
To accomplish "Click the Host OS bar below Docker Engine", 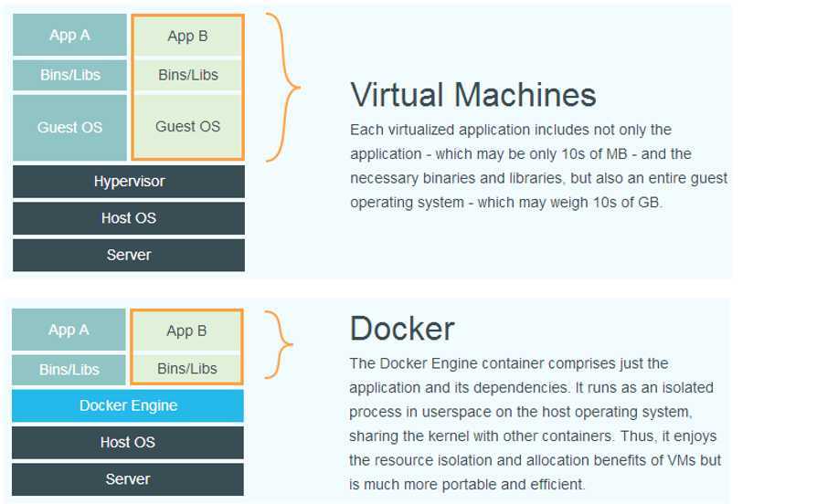I will [128, 443].
